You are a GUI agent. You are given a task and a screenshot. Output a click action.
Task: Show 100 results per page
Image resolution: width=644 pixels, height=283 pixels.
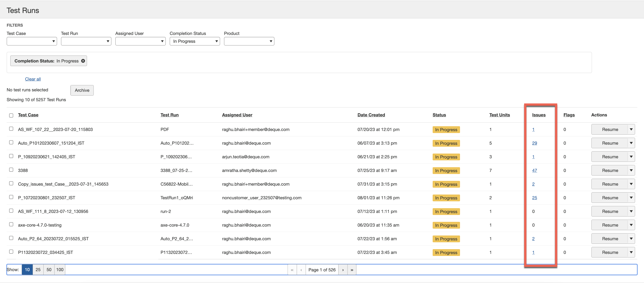(x=60, y=270)
